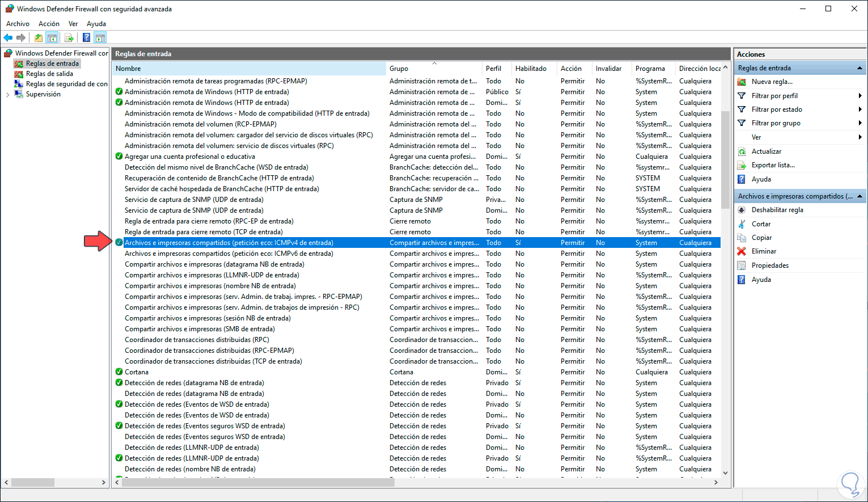Toggle the action pane toolbar icon

click(100, 38)
